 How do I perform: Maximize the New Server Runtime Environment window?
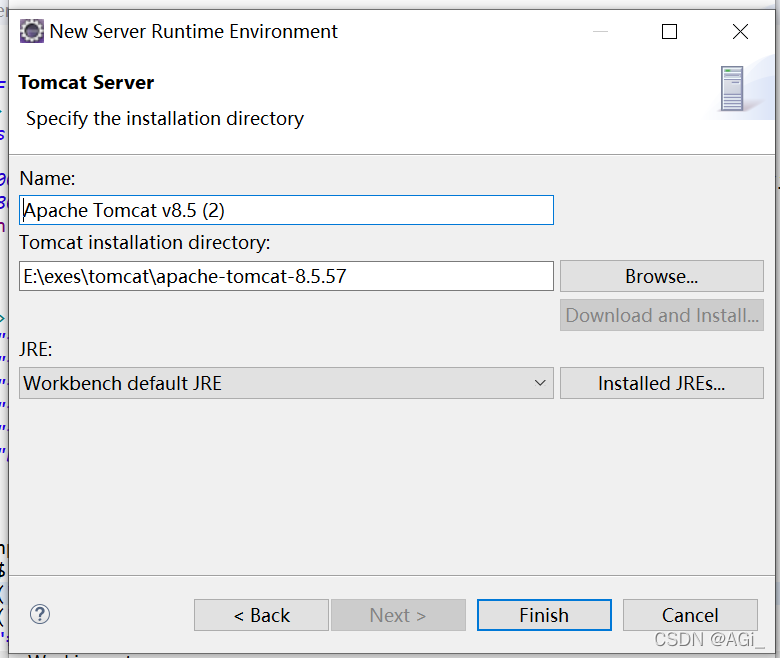coord(669,31)
